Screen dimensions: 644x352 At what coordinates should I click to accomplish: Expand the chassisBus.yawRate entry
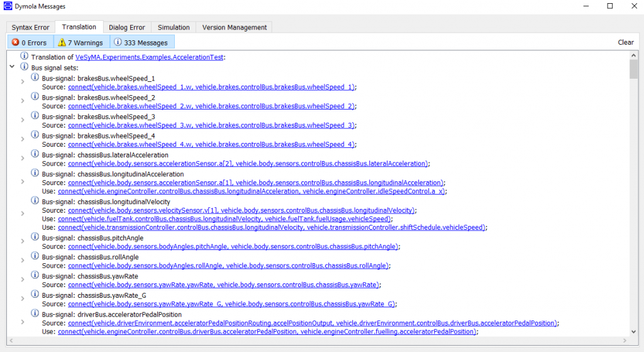(23, 280)
